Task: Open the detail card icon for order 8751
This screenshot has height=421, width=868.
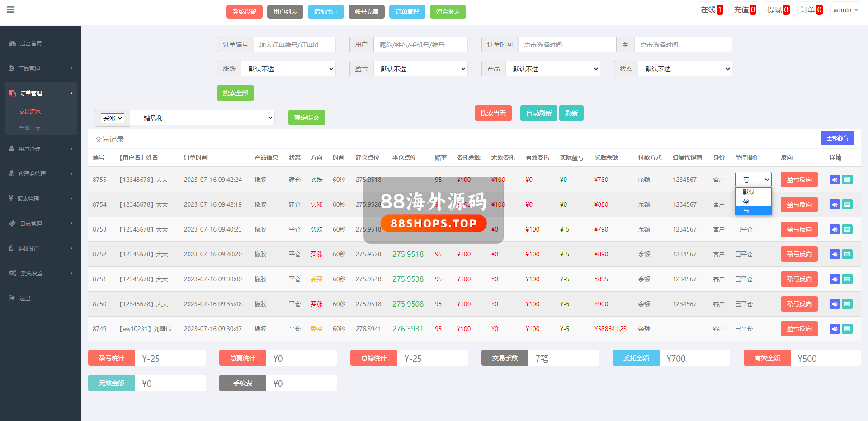Action: coord(848,279)
